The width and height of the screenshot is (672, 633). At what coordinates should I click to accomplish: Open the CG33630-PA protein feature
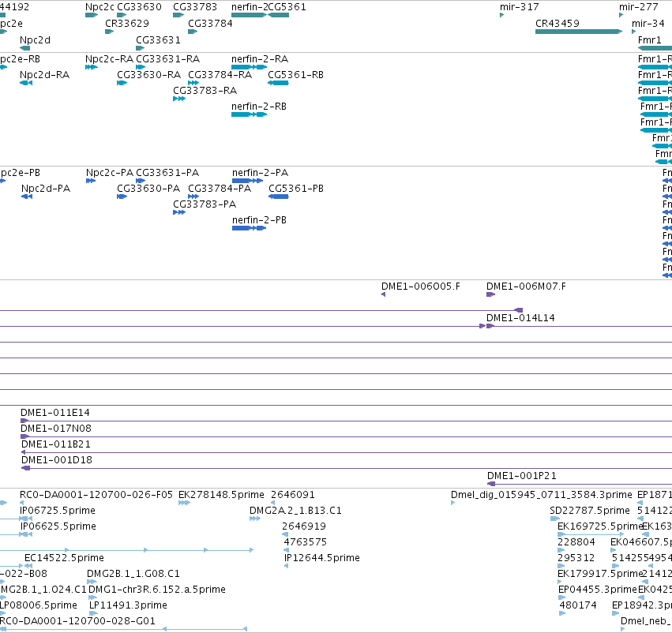click(x=122, y=197)
